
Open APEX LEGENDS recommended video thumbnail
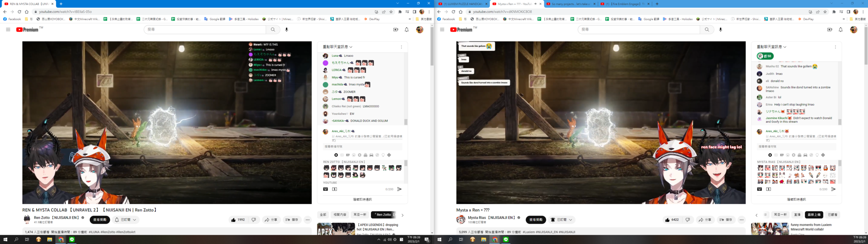pyautogui.click(x=336, y=229)
